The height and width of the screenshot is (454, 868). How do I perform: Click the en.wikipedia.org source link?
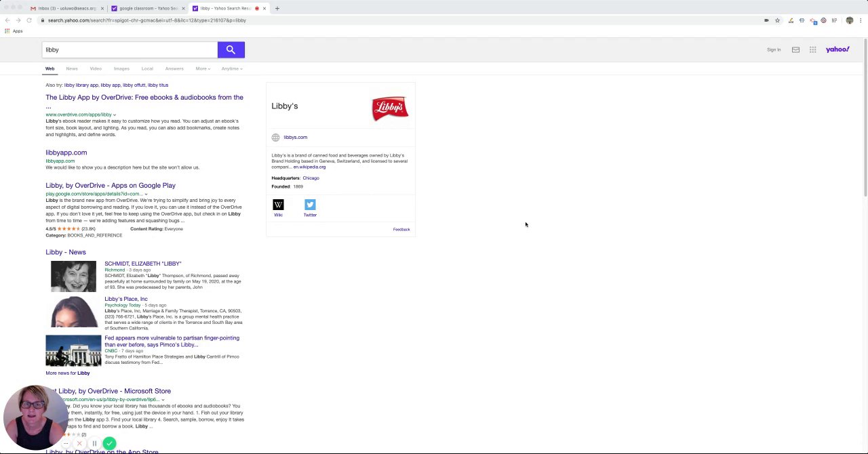[x=309, y=167]
